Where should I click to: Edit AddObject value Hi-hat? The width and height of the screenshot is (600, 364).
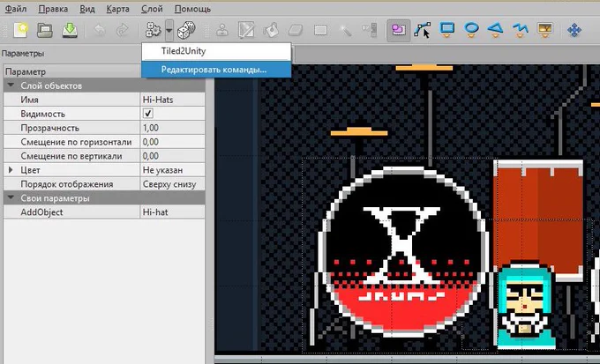(x=173, y=212)
